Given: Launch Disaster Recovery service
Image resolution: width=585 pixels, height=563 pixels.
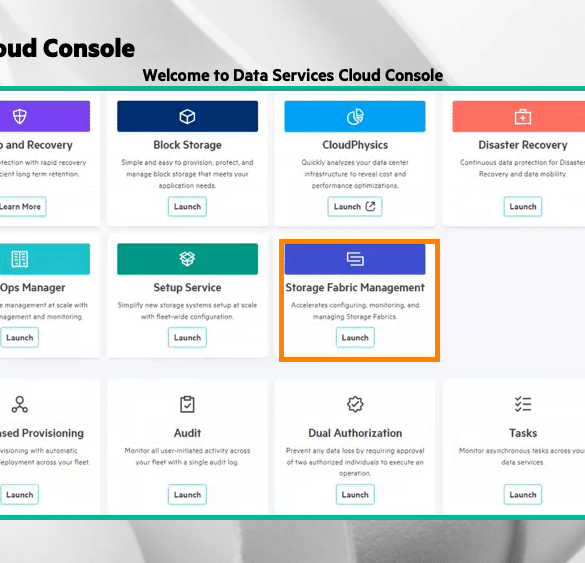Looking at the screenshot, I should pyautogui.click(x=523, y=207).
